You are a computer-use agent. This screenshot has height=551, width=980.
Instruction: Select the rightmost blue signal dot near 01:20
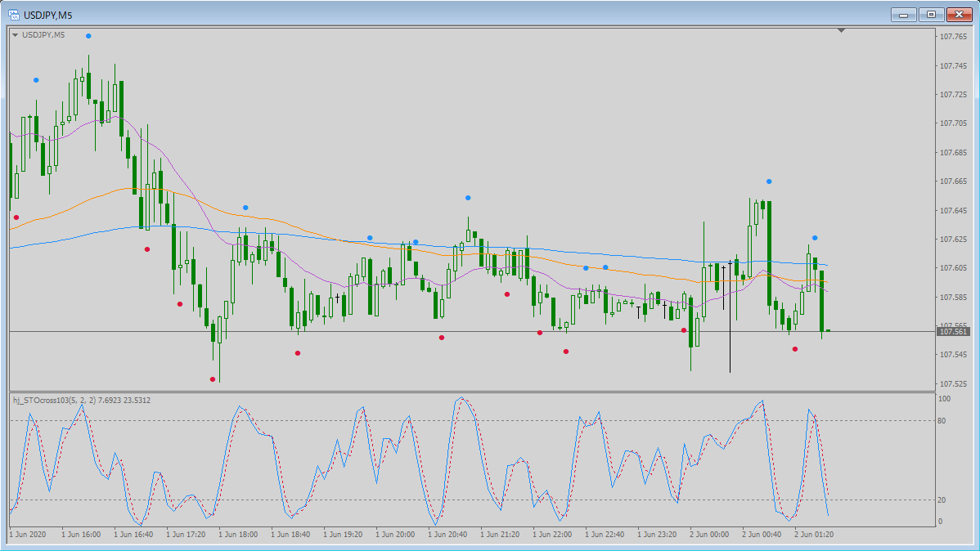815,238
